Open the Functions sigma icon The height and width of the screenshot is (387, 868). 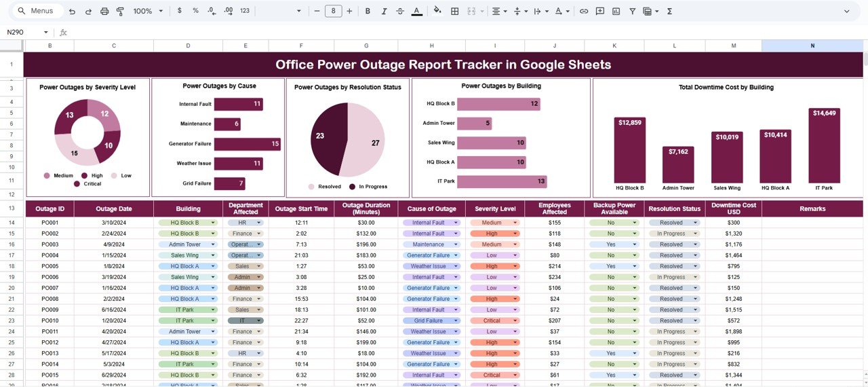pyautogui.click(x=669, y=12)
